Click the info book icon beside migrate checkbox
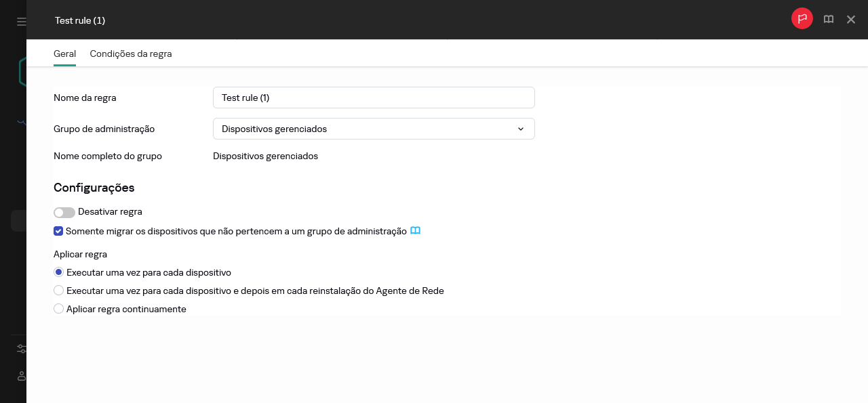The height and width of the screenshot is (403, 868). coord(416,231)
